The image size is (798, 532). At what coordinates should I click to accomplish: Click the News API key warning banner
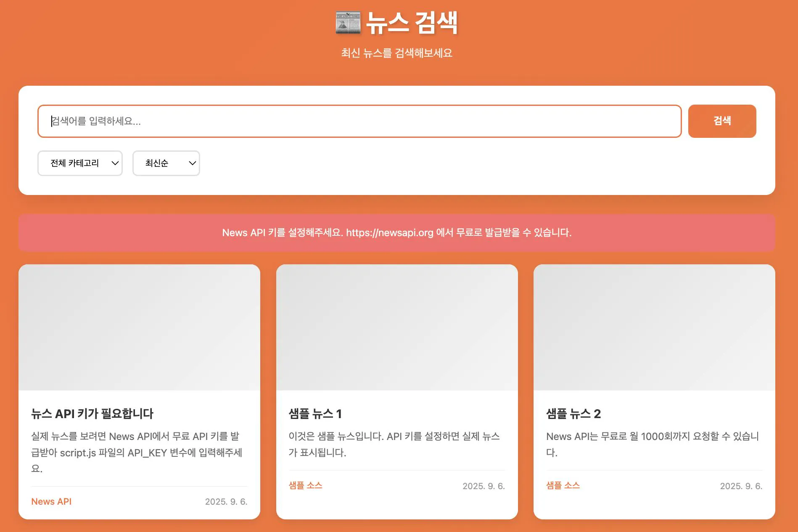click(396, 232)
